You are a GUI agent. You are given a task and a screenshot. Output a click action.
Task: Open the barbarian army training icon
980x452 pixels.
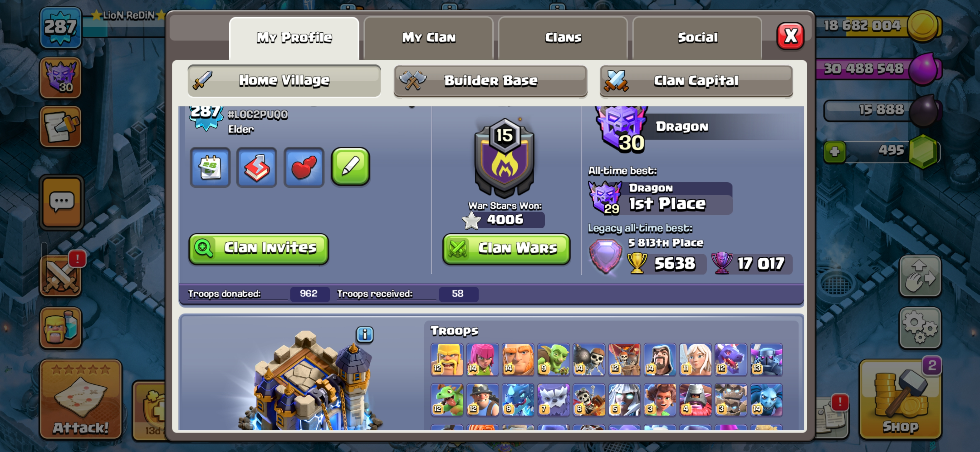point(61,328)
